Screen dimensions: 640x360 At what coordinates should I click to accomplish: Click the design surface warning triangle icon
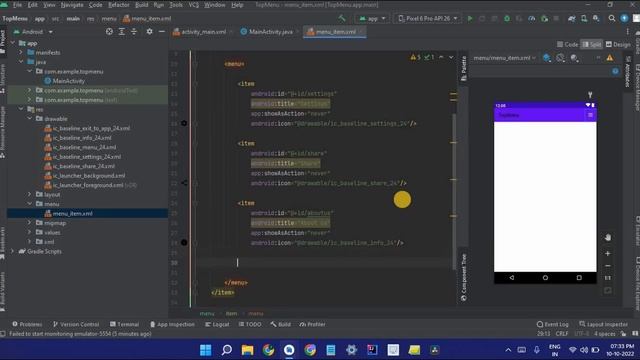pyautogui.click(x=609, y=58)
